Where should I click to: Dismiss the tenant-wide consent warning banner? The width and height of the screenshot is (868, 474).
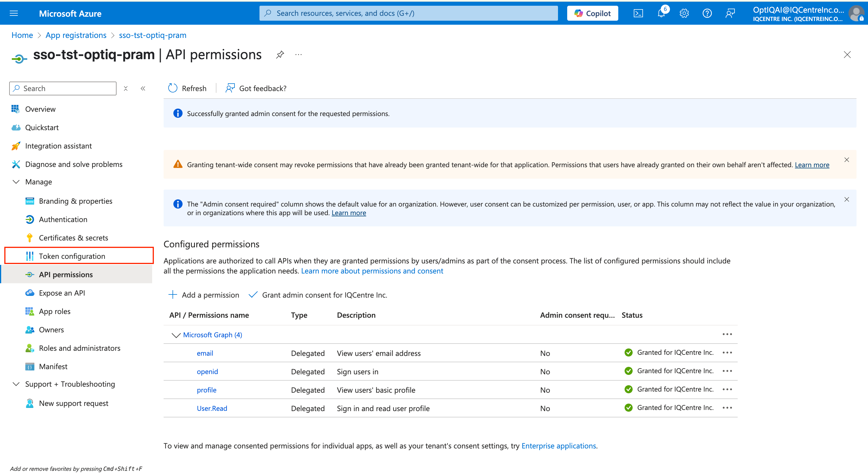click(847, 160)
